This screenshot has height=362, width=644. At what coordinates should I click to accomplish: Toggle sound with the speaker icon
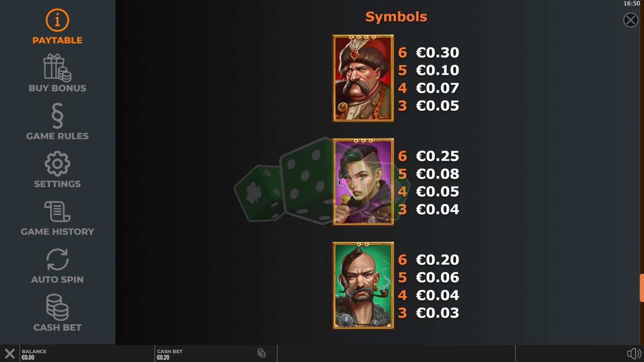[634, 354]
